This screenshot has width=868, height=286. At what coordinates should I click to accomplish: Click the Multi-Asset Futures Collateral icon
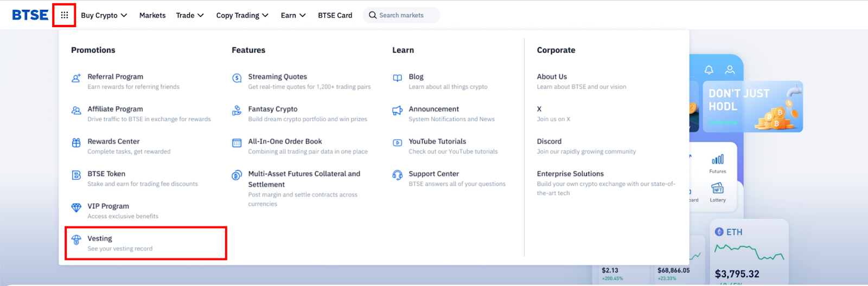(x=237, y=175)
